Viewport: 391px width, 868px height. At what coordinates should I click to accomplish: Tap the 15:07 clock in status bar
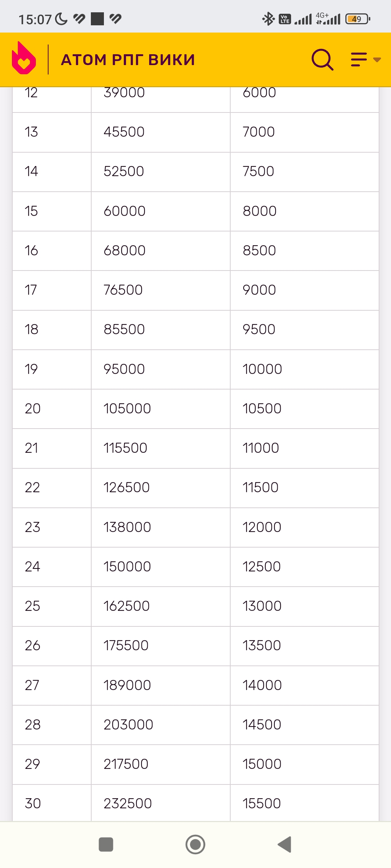(x=35, y=19)
